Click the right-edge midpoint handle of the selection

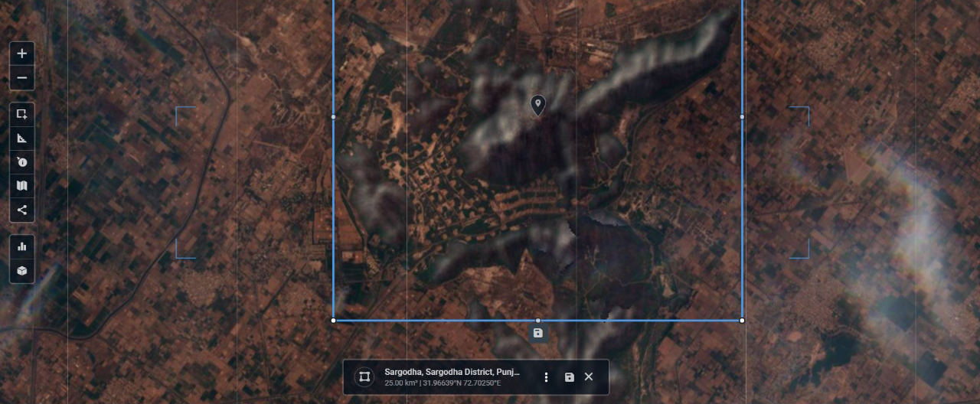pos(742,117)
